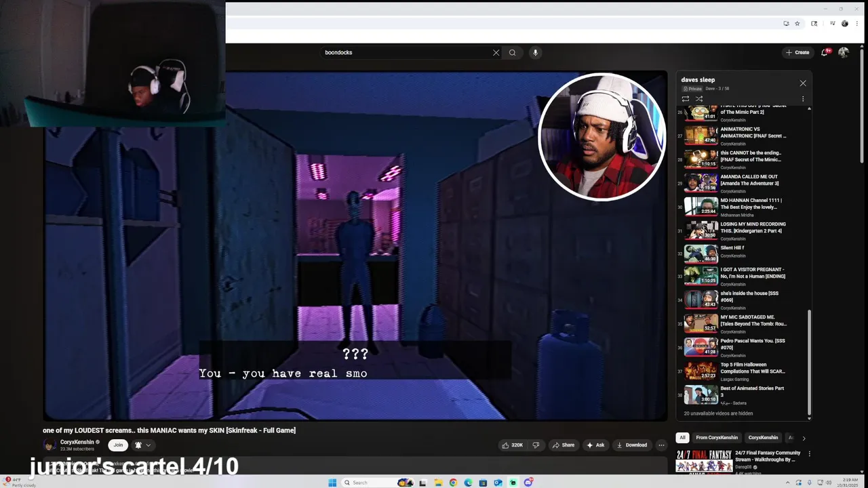Click the search magnifier button
This screenshot has height=488, width=868.
tap(512, 52)
